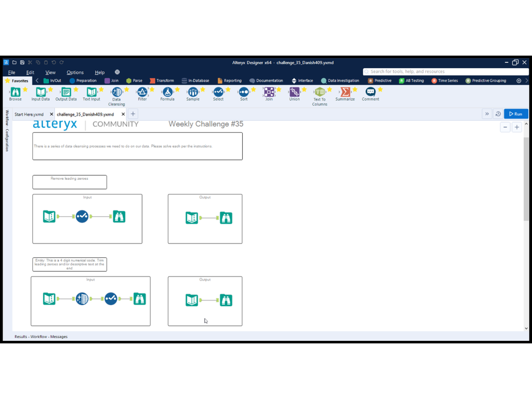Open the Transform tool category
The height and width of the screenshot is (399, 532).
pos(162,81)
